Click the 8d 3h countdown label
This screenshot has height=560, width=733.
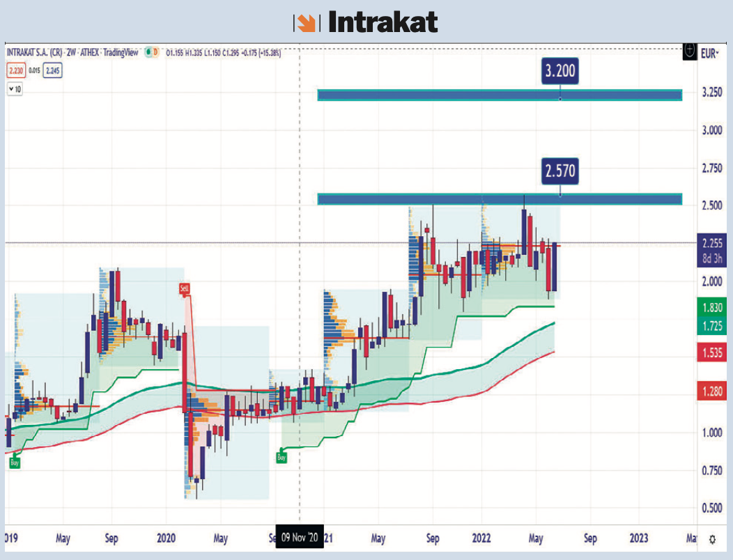(x=712, y=258)
